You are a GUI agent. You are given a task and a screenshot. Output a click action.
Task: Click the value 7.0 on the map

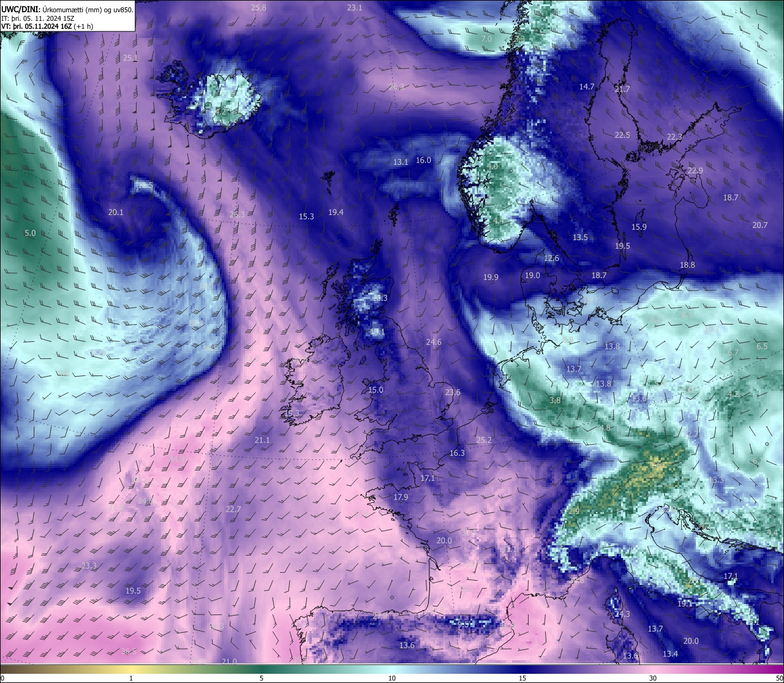pos(487,39)
